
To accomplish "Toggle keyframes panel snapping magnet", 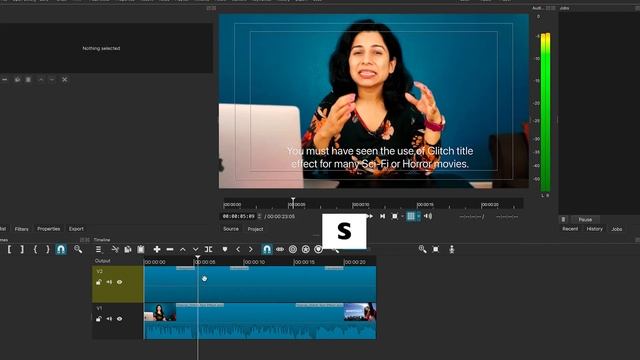I will 61,249.
